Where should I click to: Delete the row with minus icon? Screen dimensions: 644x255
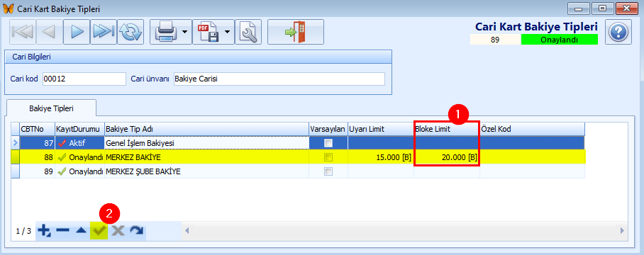(63, 231)
